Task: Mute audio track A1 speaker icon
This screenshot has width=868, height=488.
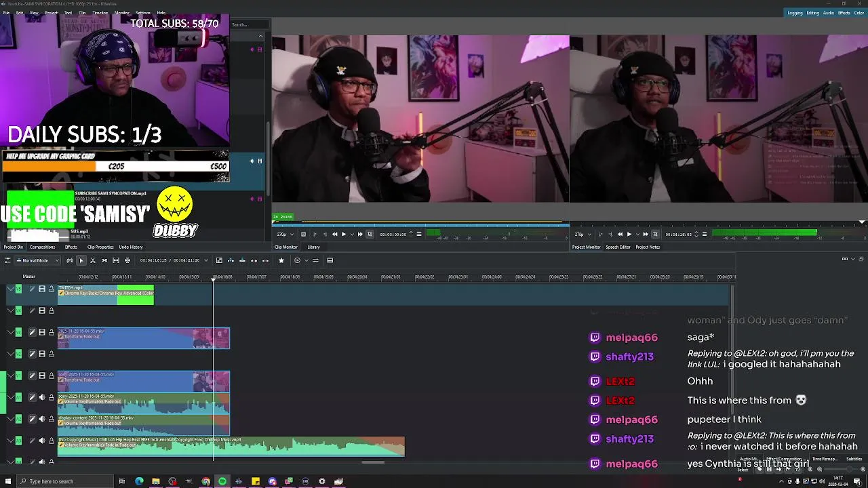Action: click(x=41, y=397)
